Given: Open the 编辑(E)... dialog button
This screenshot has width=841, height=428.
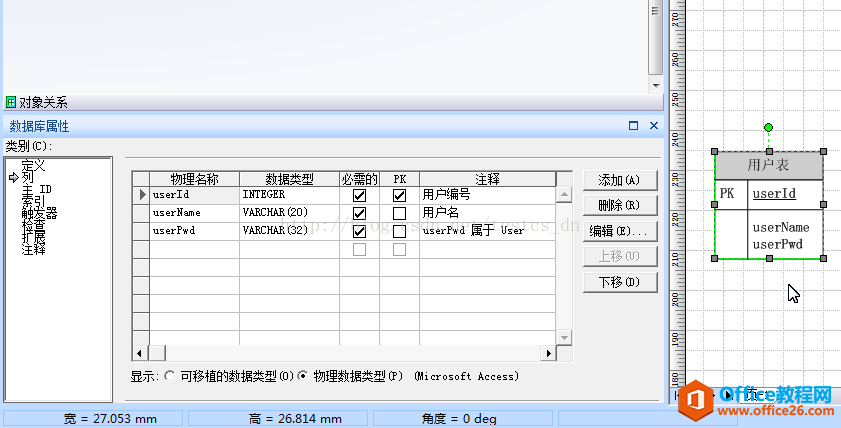Looking at the screenshot, I should [x=619, y=231].
